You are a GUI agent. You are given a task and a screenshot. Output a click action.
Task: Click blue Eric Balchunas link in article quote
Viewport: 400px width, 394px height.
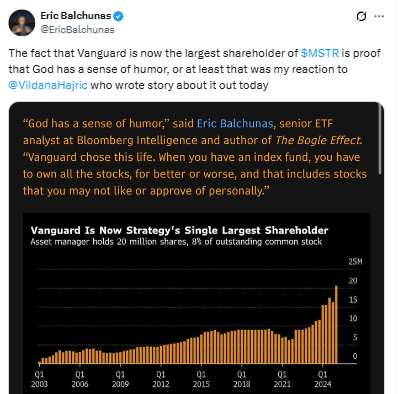pos(235,124)
